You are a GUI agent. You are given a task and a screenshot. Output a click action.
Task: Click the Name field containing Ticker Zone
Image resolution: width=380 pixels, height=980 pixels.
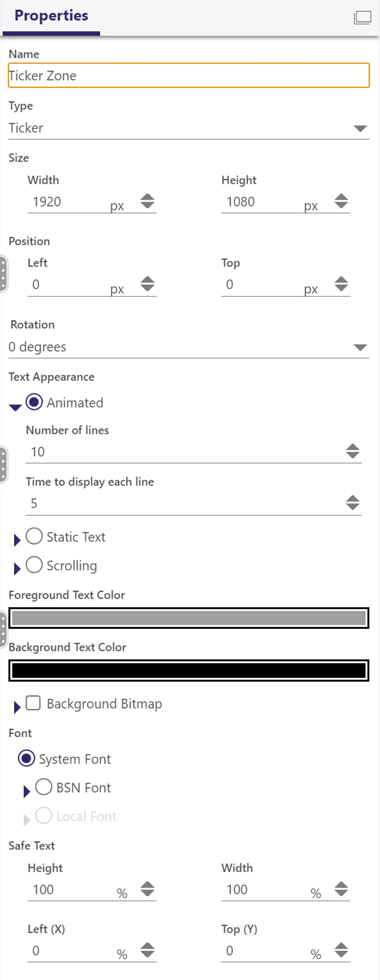coord(189,75)
